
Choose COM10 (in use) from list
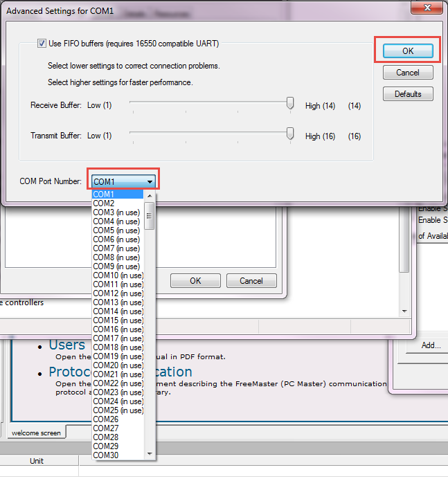pos(118,275)
